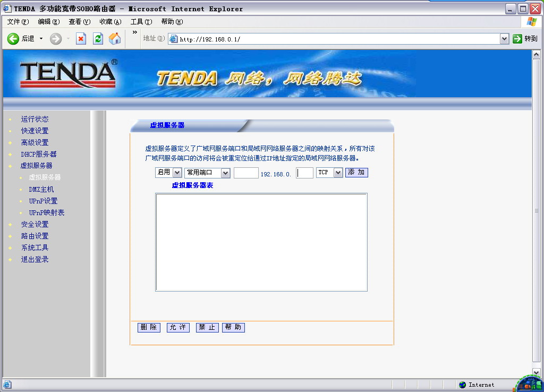Click inside the 虚拟服务器表 list box

coord(261,242)
